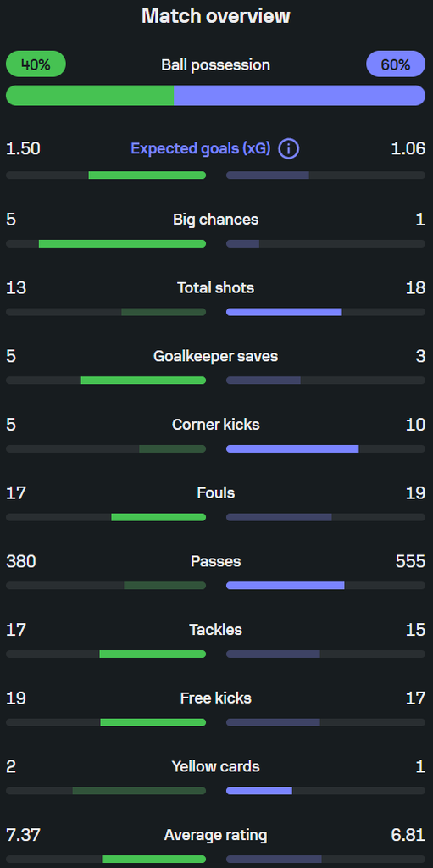Click the Average rating label

pyautogui.click(x=216, y=835)
